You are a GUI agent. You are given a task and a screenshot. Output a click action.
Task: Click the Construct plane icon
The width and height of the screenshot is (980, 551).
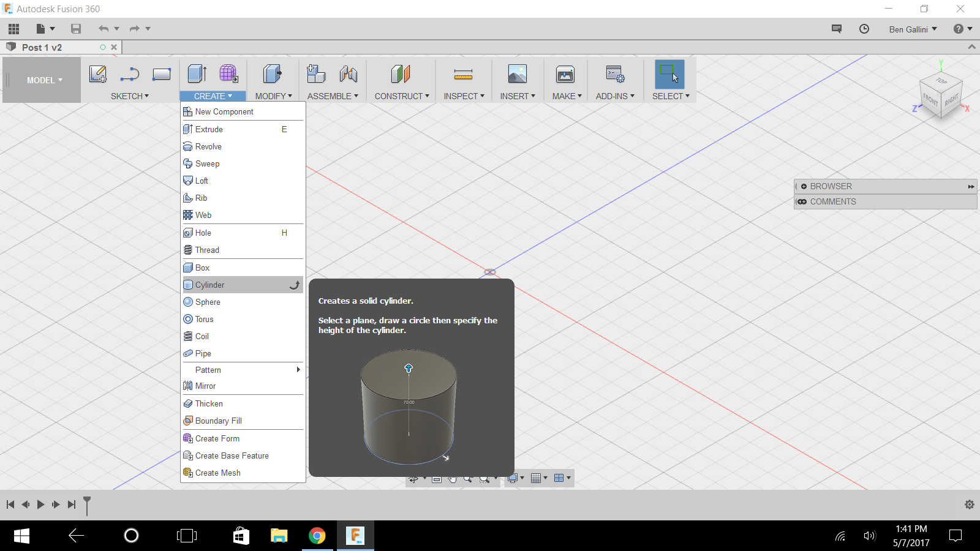pos(401,74)
